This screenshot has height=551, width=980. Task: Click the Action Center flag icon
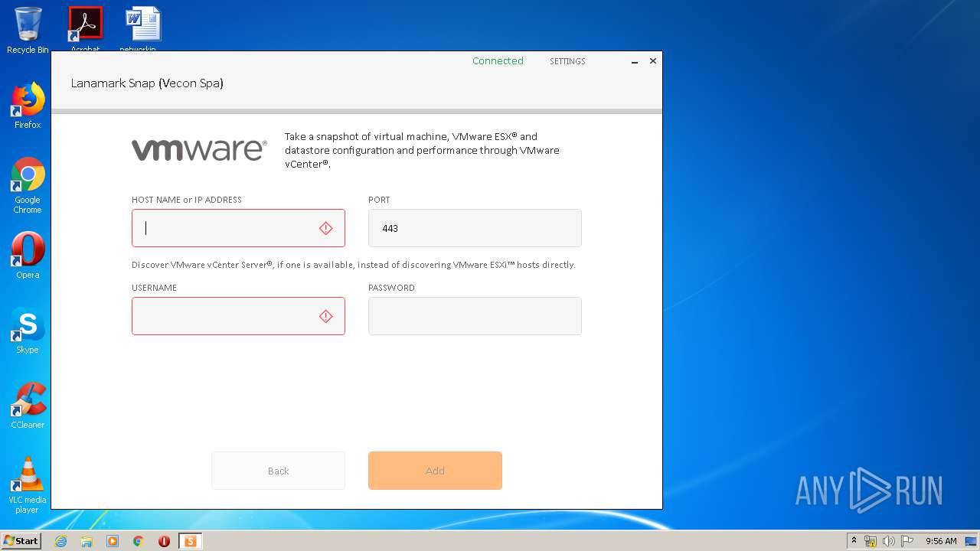pos(907,541)
